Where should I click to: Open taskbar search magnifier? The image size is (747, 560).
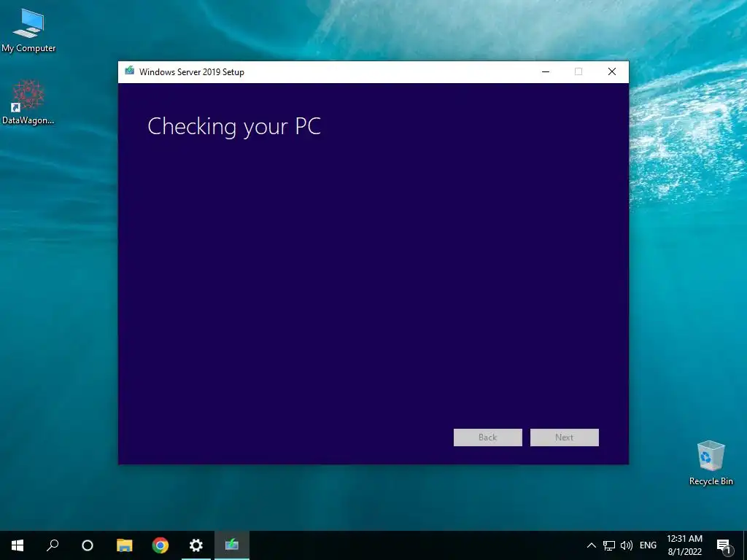point(53,545)
